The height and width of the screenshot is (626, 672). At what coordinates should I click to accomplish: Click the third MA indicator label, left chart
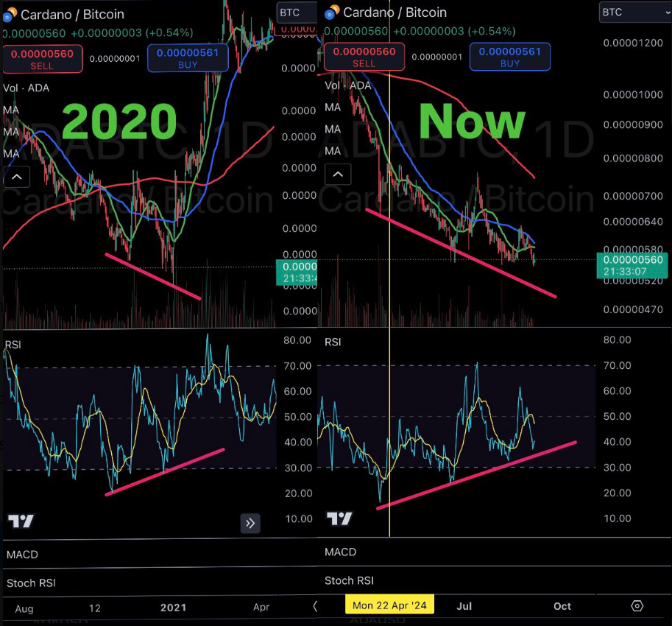(x=11, y=153)
